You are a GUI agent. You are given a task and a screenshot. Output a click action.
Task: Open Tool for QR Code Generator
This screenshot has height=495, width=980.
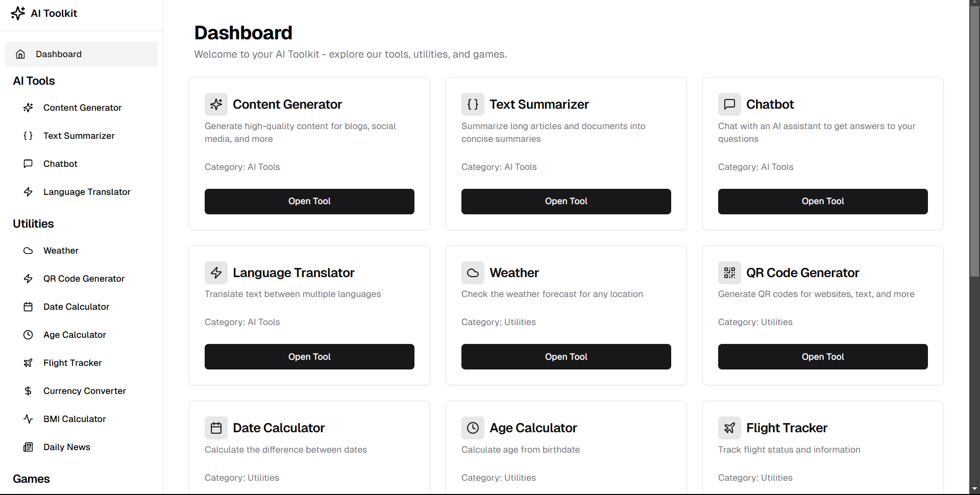click(x=823, y=357)
